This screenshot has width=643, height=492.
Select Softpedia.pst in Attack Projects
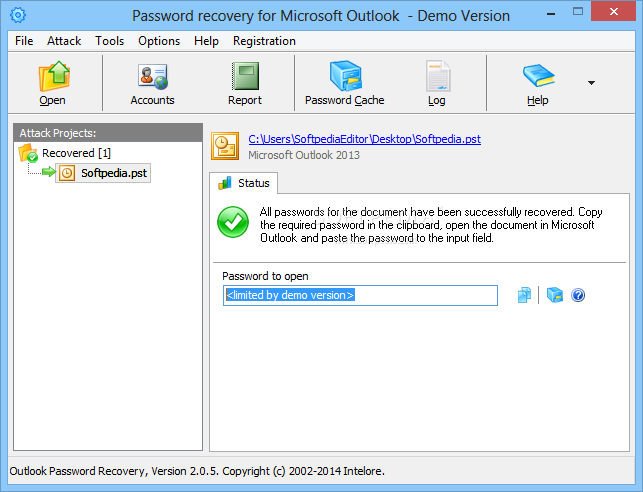(103, 173)
